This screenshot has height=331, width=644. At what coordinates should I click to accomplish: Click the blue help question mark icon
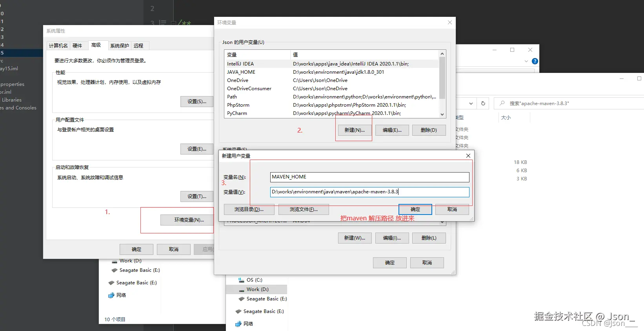point(535,61)
